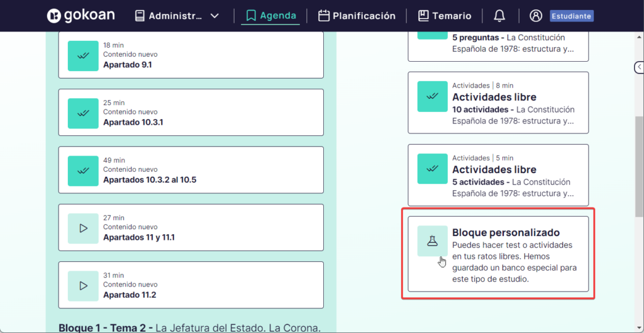Click play icon for Apartado 11.2
This screenshot has width=644, height=333.
tap(83, 285)
